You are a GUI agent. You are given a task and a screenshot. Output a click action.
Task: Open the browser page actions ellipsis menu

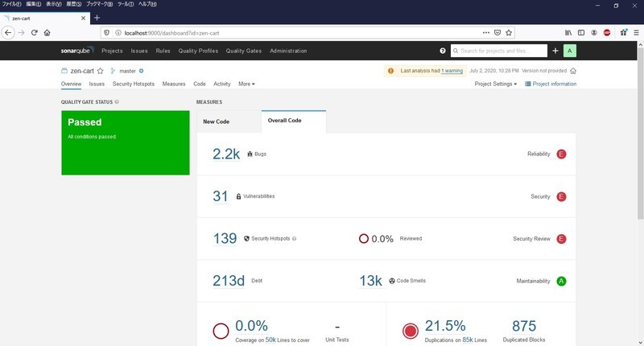pos(486,33)
